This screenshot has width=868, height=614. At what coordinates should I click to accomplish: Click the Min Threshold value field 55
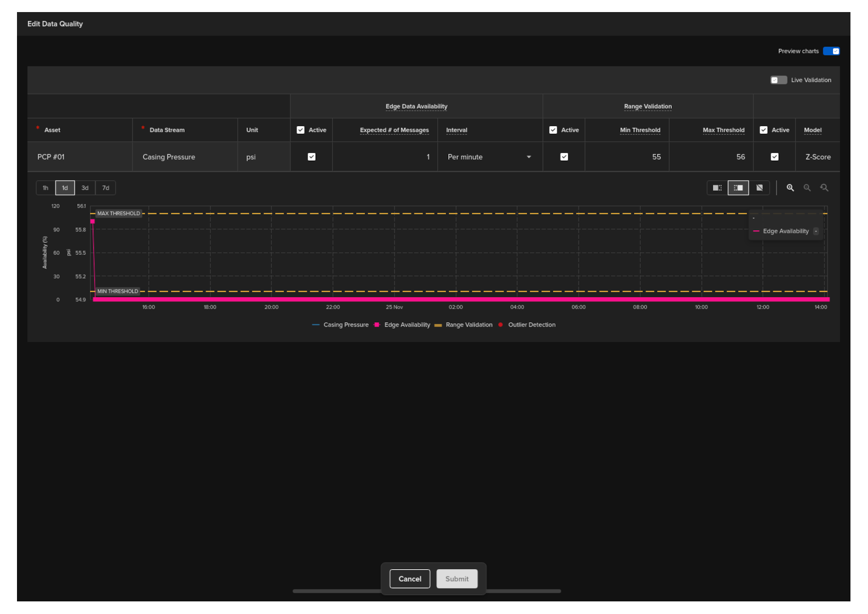click(x=627, y=157)
